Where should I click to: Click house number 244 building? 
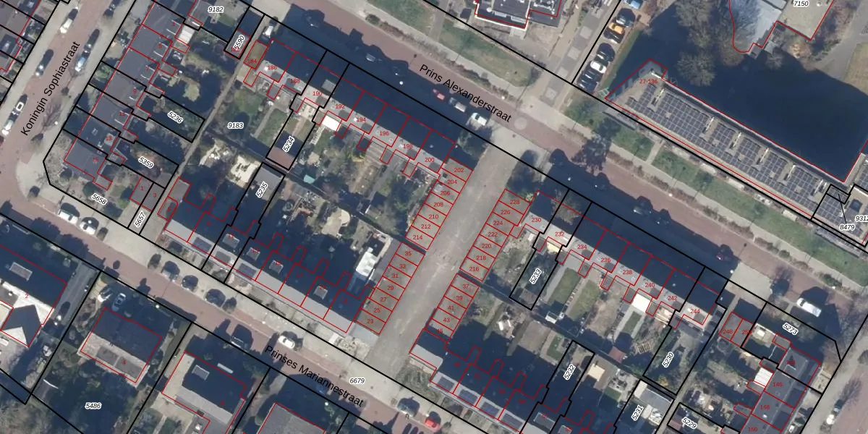tap(695, 311)
